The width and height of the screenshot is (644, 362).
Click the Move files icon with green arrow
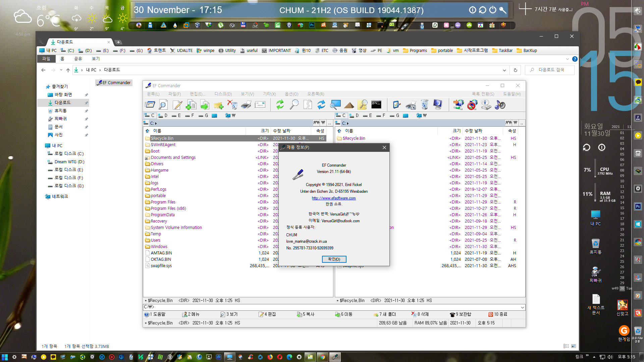click(x=205, y=105)
